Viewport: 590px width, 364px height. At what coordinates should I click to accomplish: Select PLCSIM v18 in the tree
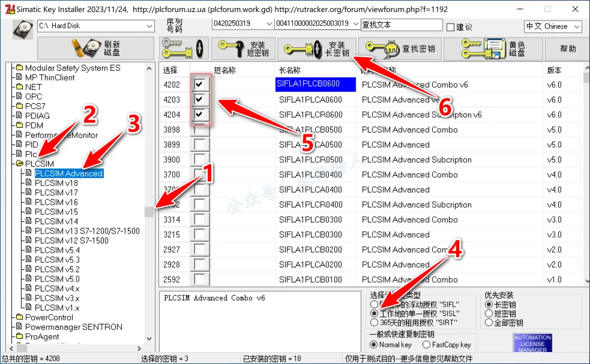56,183
